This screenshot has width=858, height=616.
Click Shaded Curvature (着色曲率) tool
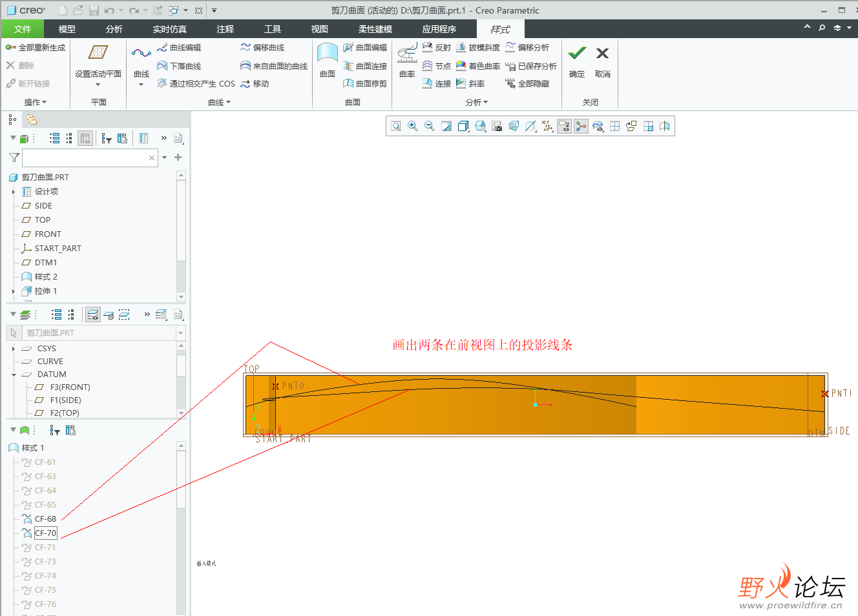click(478, 66)
